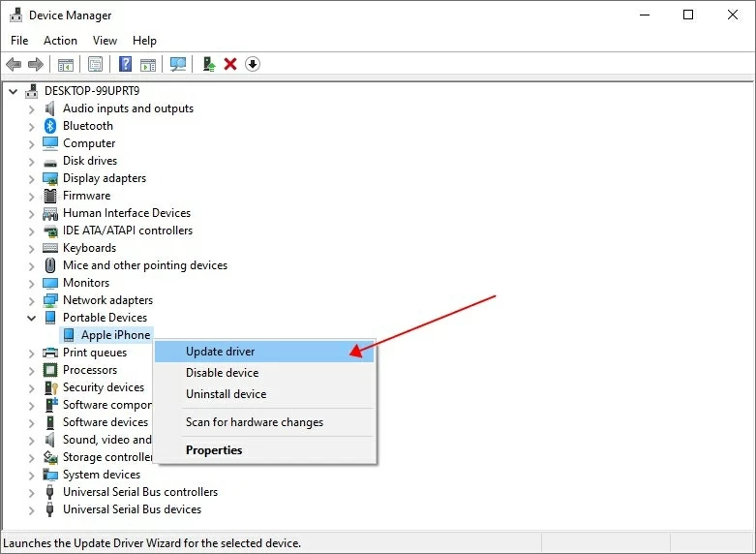Click the black down-arrow Disable device icon
This screenshot has width=756, height=554.
(x=253, y=64)
